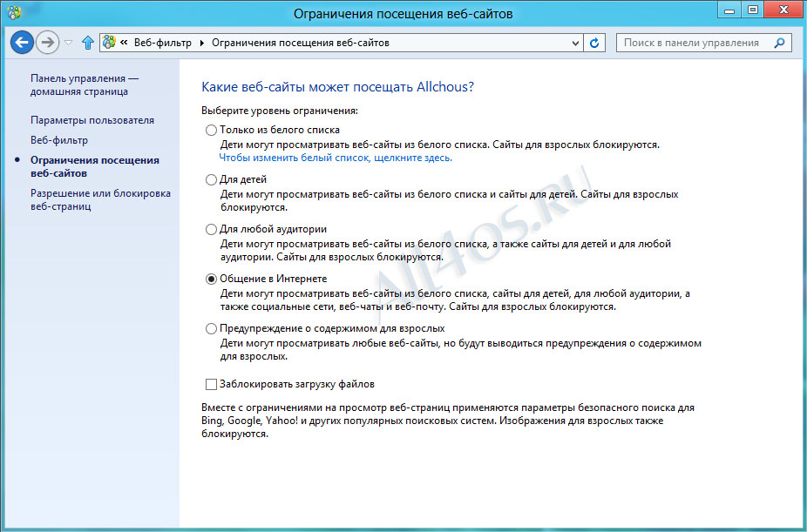The image size is (807, 532).
Task: Select 'Только из белого списка' radio button
Action: [x=211, y=130]
